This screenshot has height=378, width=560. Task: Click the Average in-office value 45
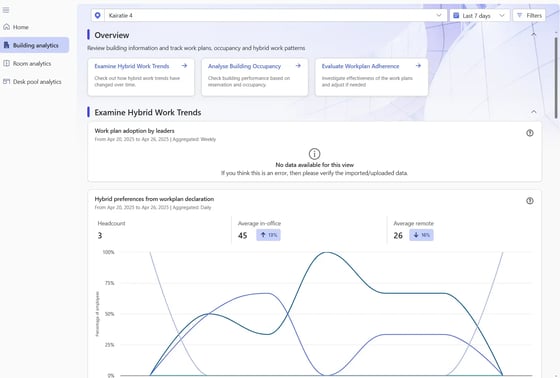click(242, 235)
